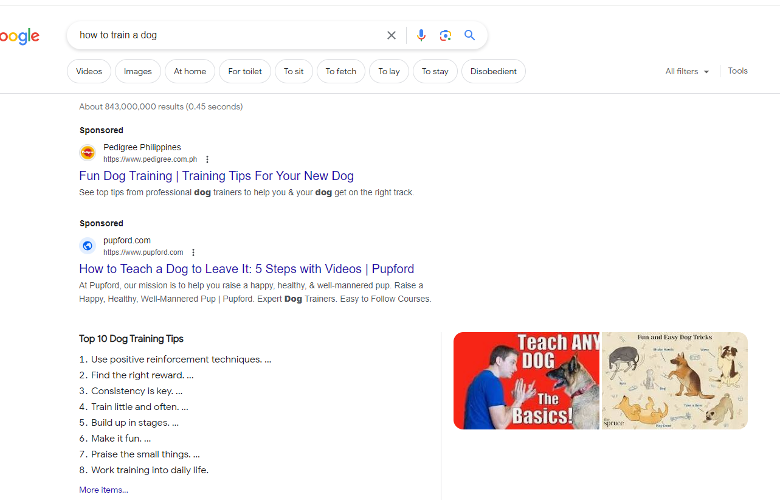Open the Google logo homepage link

click(x=19, y=36)
